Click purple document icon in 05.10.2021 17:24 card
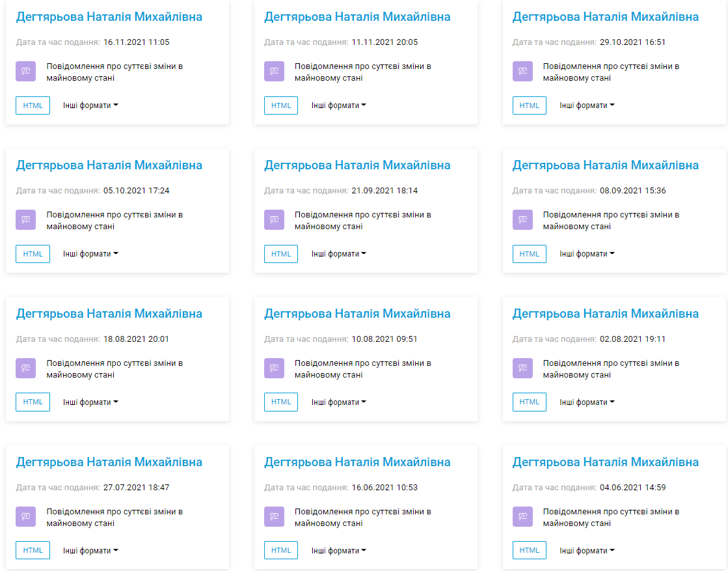This screenshot has width=728, height=571. point(26,220)
